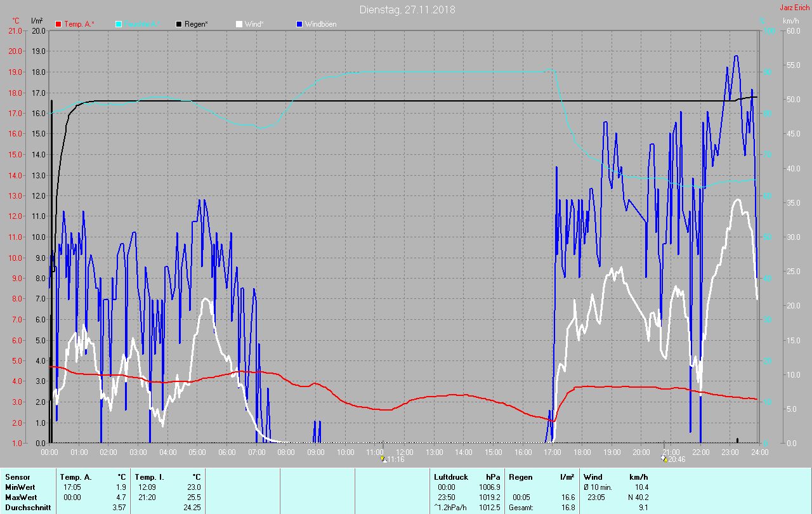Click the 'Temp. A.' column header in table
Image resolution: width=812 pixels, height=514 pixels.
pos(75,477)
